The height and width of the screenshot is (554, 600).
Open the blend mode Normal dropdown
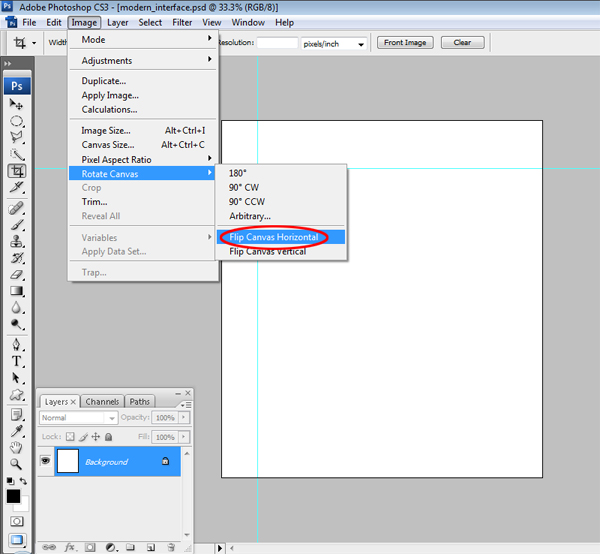78,417
